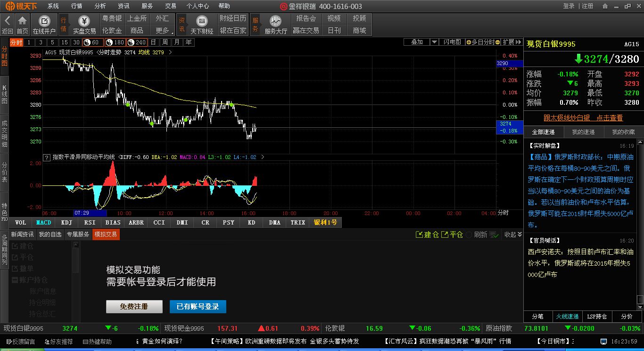Open the 我的收藏 news tab

pos(623,132)
